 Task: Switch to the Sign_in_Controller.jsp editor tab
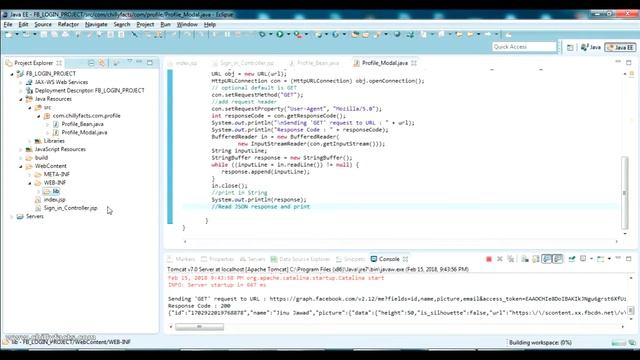point(243,63)
